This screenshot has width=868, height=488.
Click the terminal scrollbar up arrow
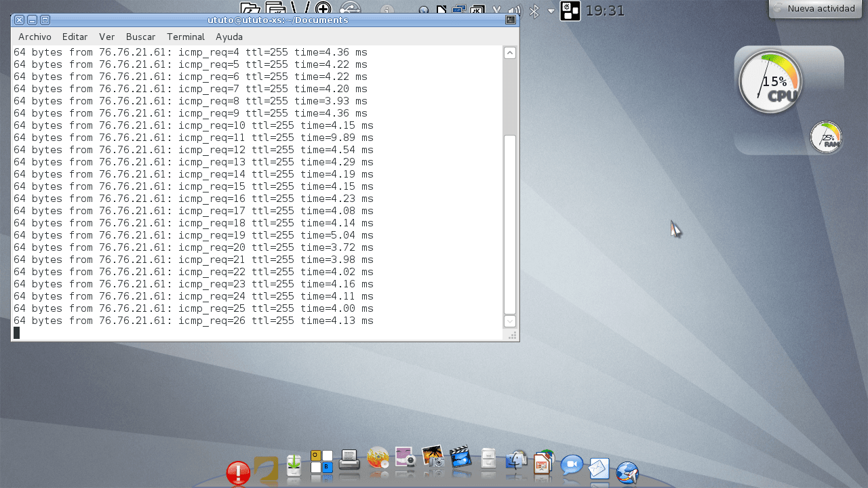tap(509, 53)
